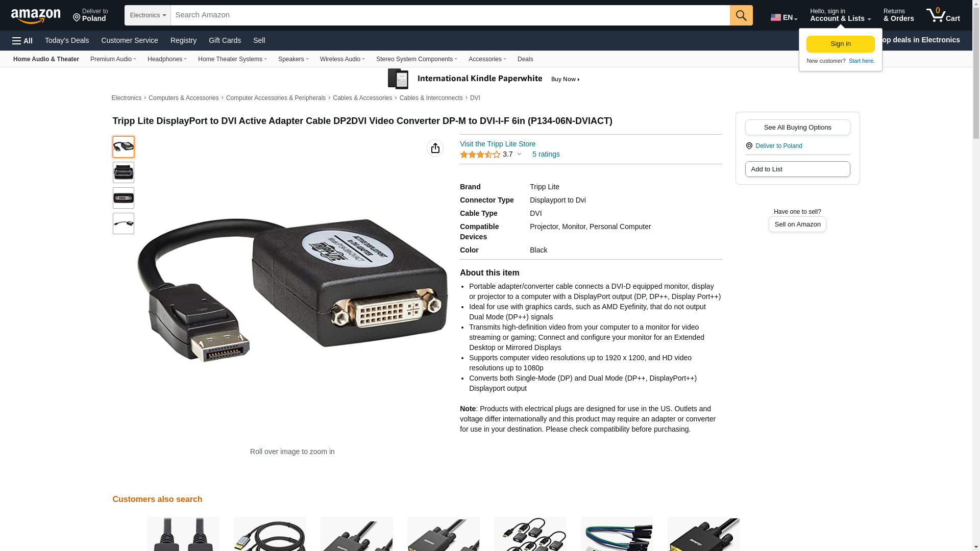
Task: Click See All Buying Options
Action: (797, 128)
